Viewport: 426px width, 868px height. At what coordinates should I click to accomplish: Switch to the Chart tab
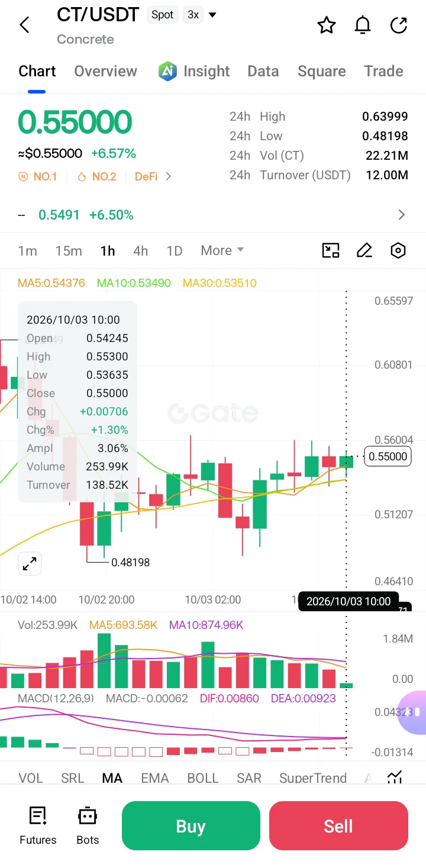point(37,71)
